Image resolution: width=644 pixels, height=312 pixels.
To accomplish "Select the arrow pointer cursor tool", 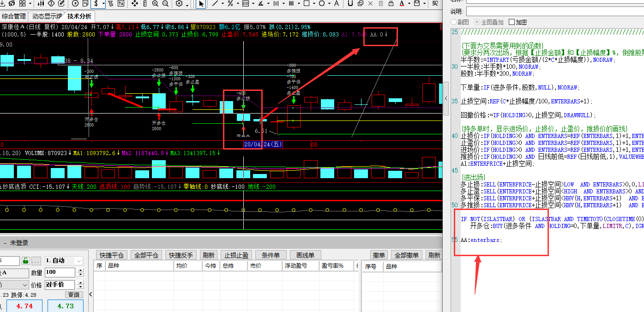I will pos(201,4).
